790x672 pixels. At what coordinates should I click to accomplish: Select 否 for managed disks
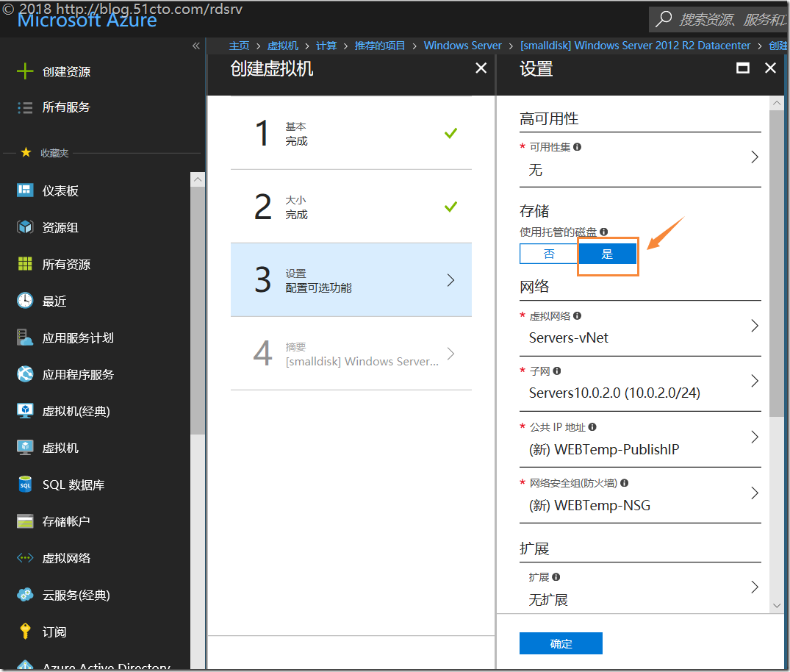(x=549, y=254)
